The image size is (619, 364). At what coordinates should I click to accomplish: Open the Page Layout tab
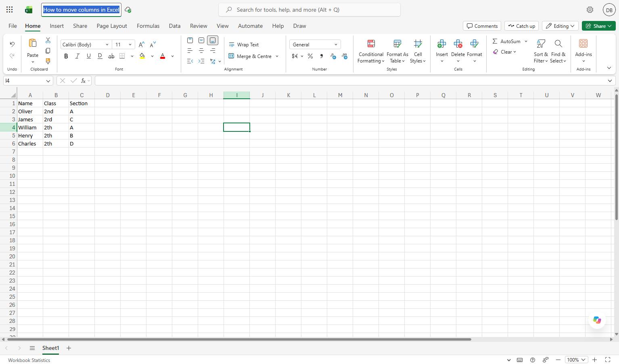[112, 26]
